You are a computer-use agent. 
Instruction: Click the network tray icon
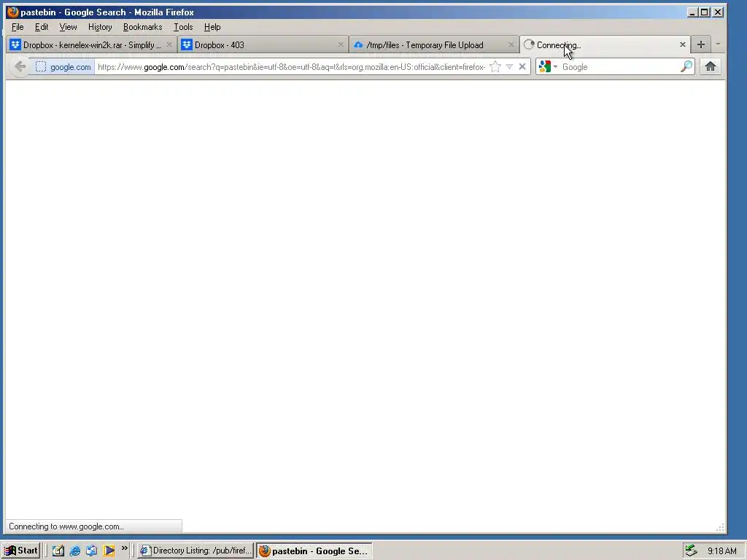692,551
